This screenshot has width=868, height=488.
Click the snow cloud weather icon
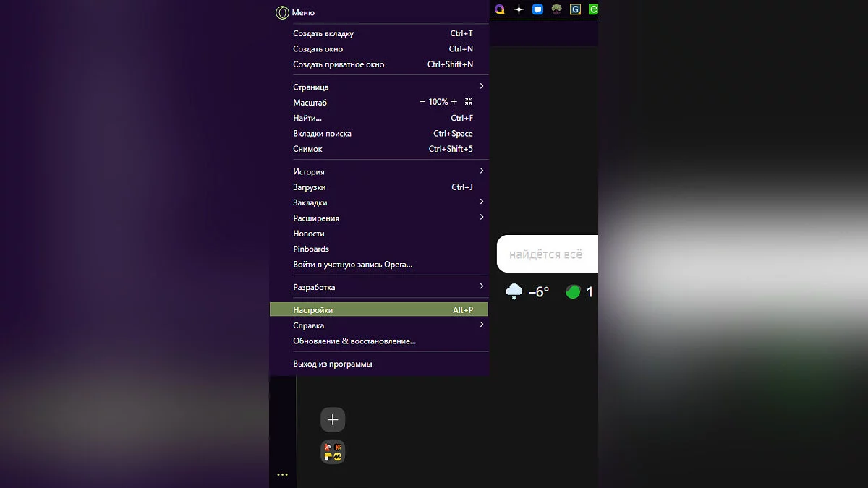tap(514, 291)
